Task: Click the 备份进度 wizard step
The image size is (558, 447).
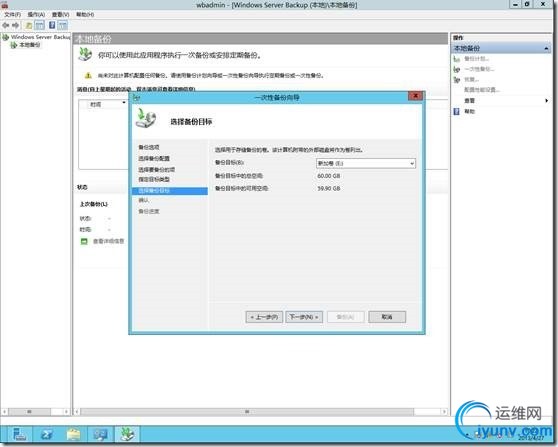Action: pos(149,211)
